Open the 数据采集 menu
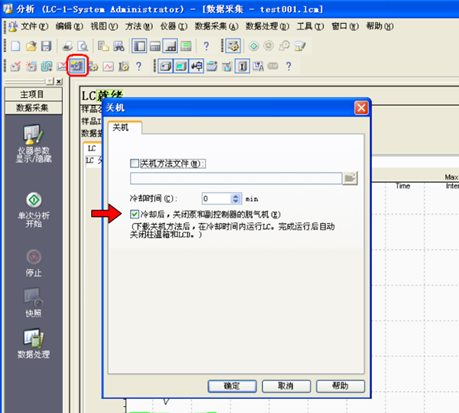The width and height of the screenshot is (459, 413). (216, 26)
